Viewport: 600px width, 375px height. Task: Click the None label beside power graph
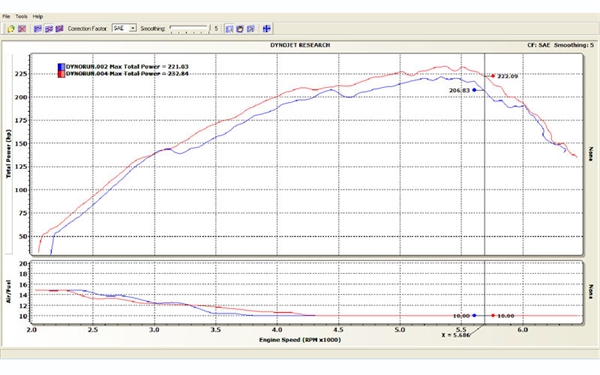(591, 154)
